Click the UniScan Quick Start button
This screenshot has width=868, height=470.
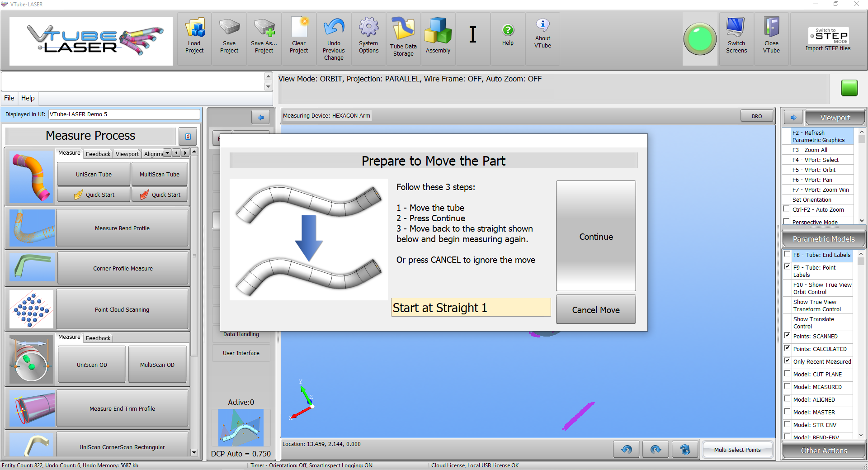coord(94,195)
